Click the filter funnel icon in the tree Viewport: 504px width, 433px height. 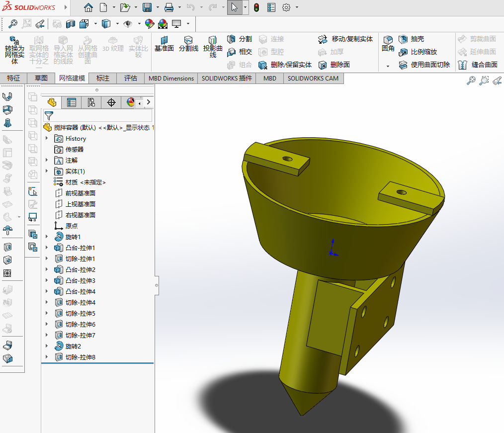point(49,115)
